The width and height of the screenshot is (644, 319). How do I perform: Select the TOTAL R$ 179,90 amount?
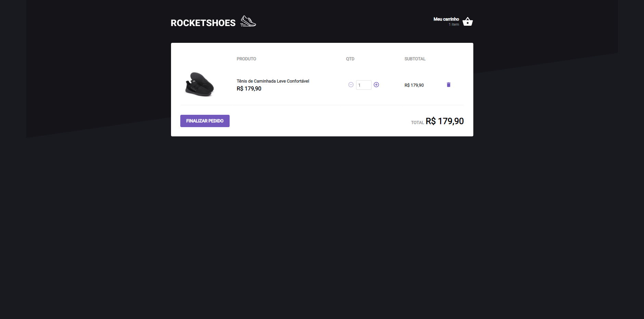click(444, 121)
